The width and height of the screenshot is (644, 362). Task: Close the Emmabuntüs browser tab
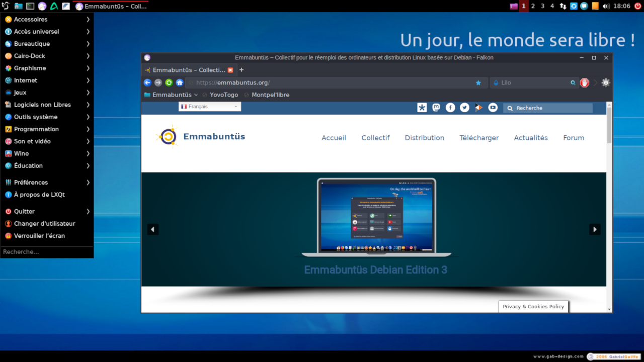click(x=230, y=70)
